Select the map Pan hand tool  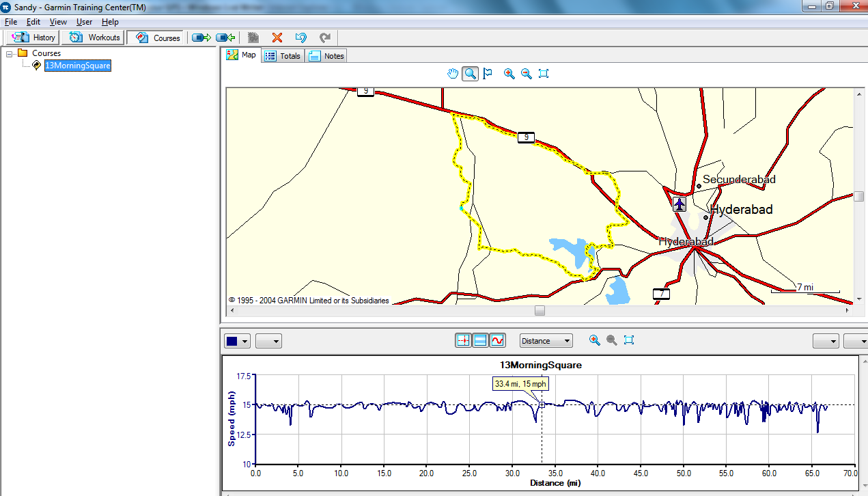pos(453,74)
